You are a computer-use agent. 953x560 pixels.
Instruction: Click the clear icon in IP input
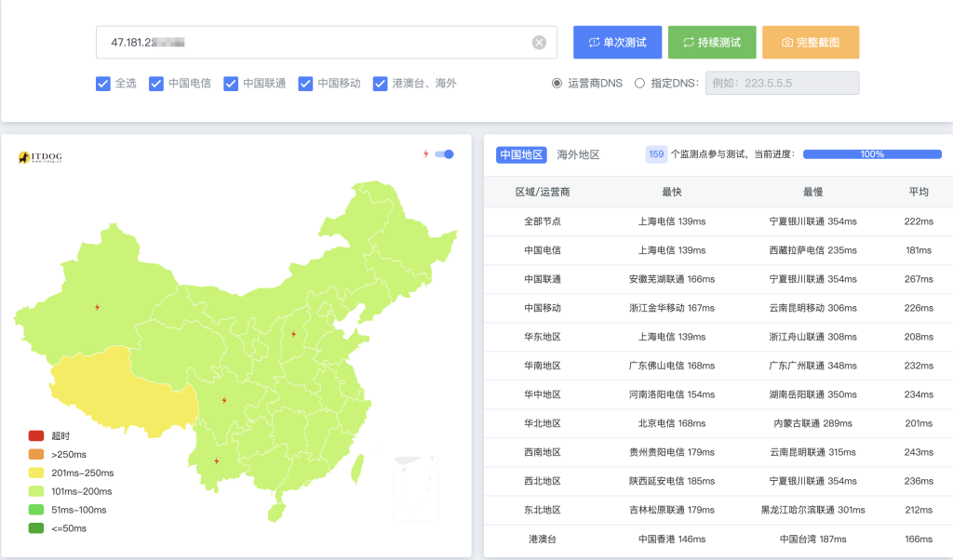pyautogui.click(x=539, y=43)
